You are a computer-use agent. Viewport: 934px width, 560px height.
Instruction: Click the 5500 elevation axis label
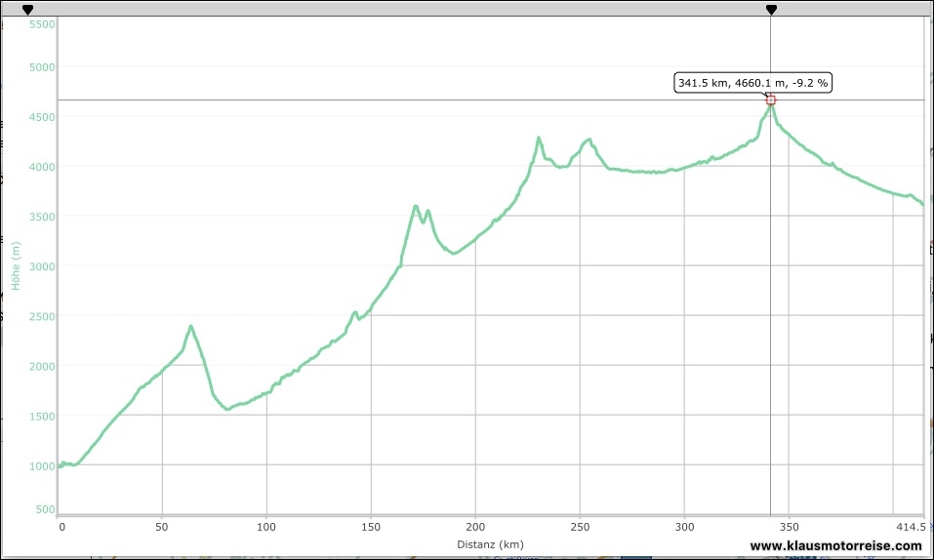(x=42, y=23)
